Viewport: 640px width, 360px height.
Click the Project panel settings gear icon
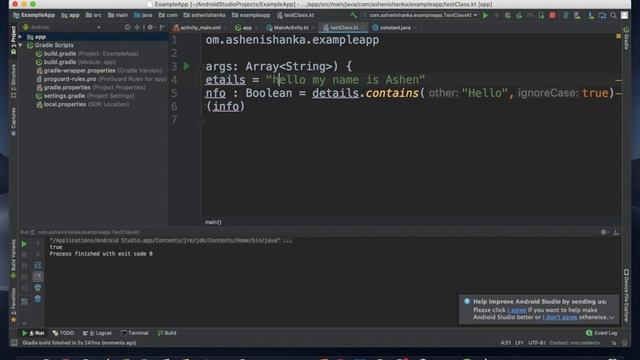click(x=150, y=27)
